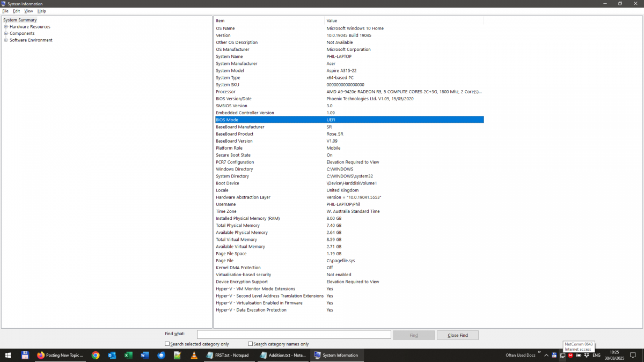Switch to Addition.txt Notepad window
The image size is (644, 362).
(283, 355)
